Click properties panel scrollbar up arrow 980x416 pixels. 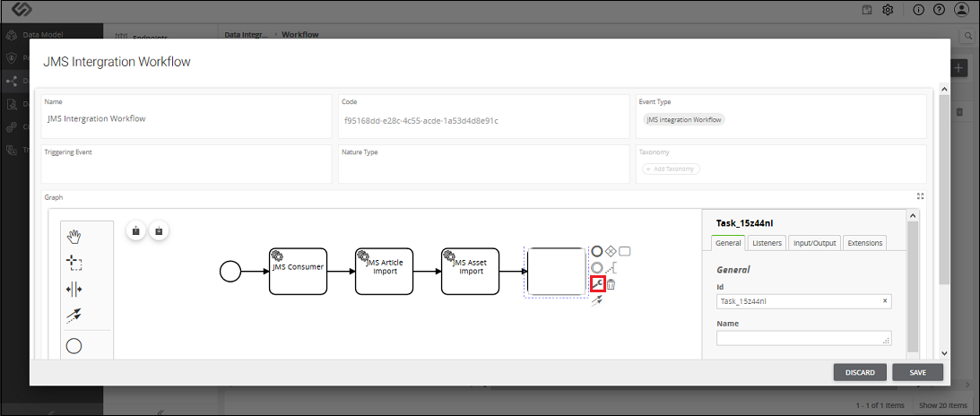click(913, 215)
